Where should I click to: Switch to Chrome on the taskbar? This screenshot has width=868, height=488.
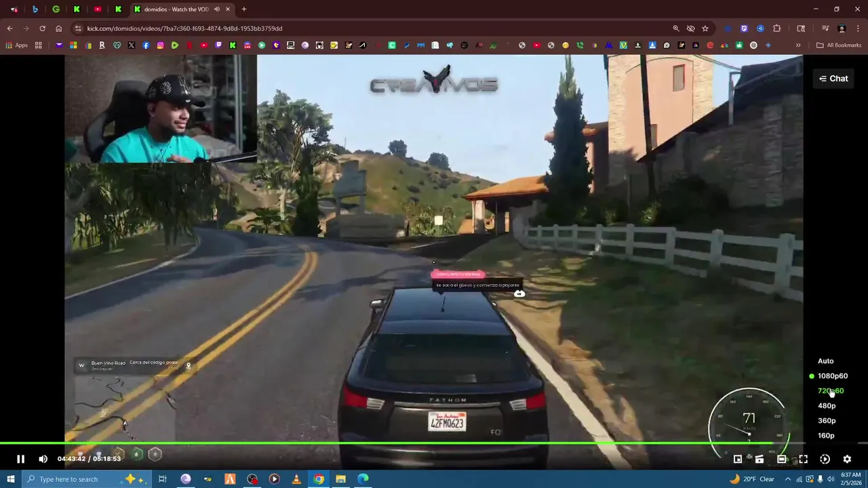319,479
